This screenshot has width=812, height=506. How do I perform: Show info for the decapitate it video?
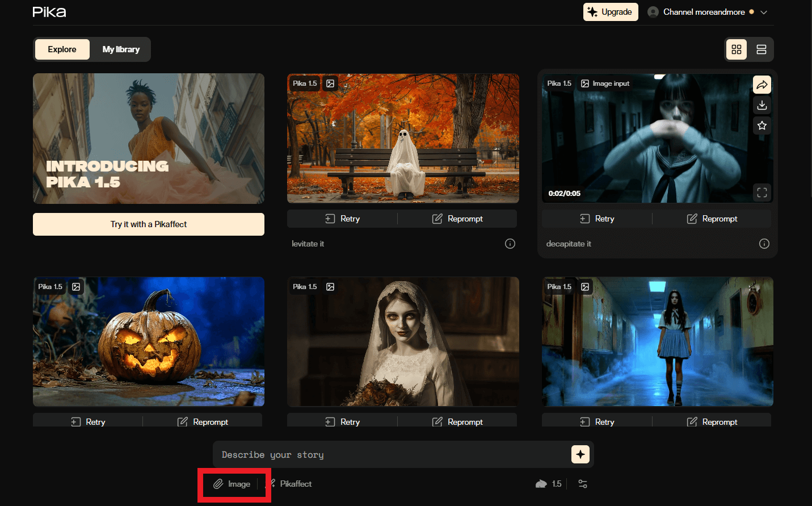point(764,244)
